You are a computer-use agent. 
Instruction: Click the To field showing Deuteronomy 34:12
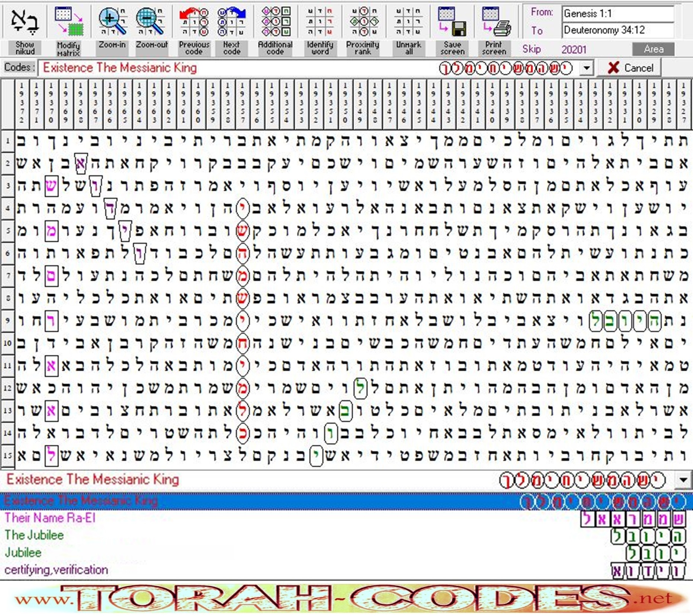click(x=618, y=30)
